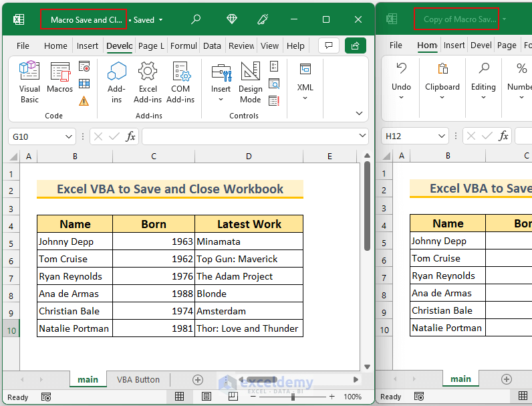
Task: Open the Name Box dropdown showing G10
Action: [69, 136]
